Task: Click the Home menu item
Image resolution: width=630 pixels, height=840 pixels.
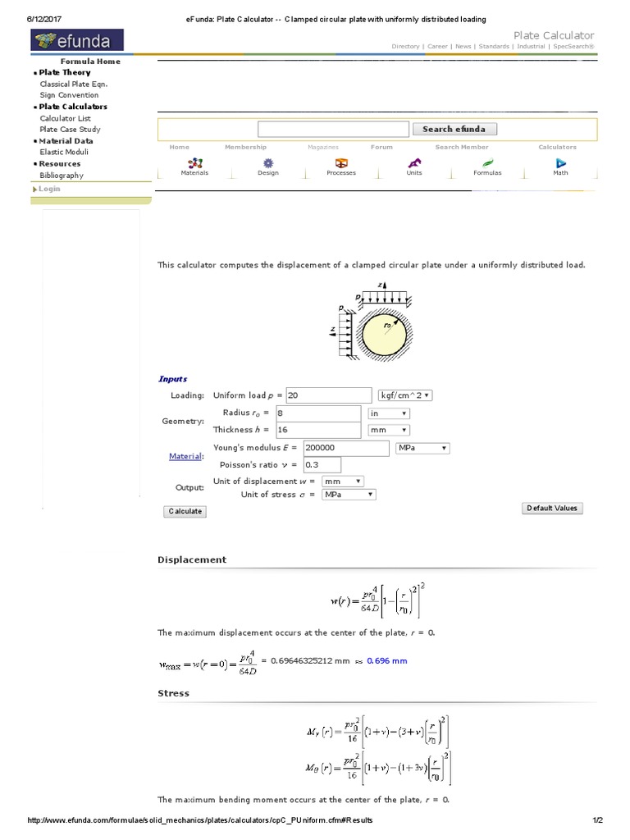Action: tap(180, 148)
